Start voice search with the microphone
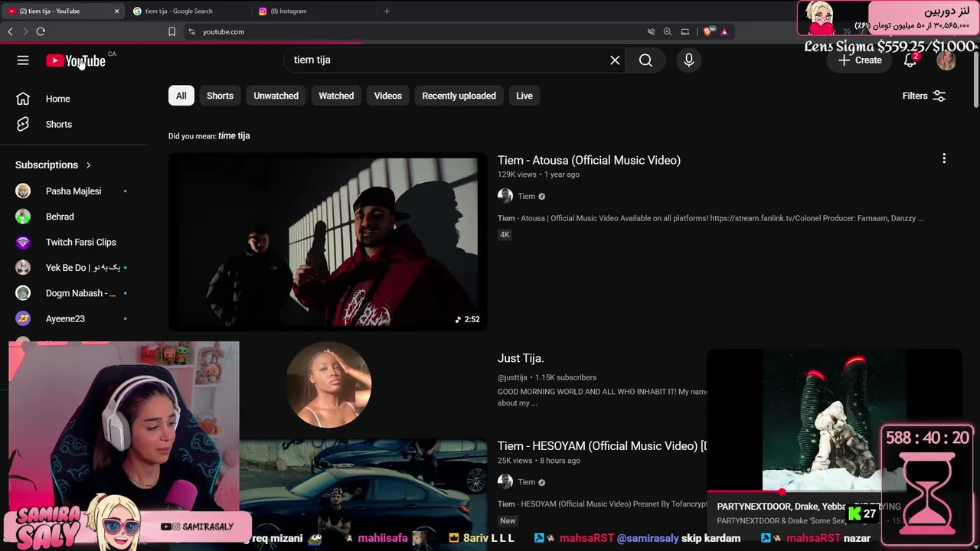 point(689,60)
